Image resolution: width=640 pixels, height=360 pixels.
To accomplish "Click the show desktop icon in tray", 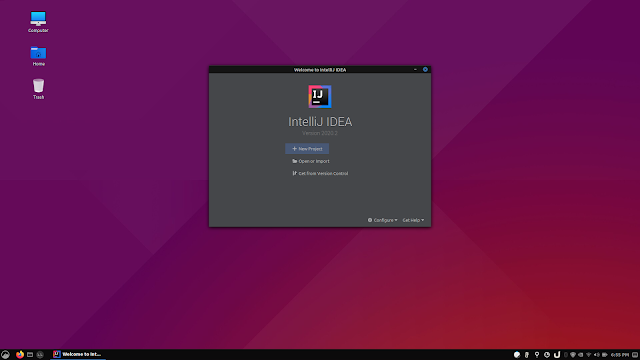I will click(635, 355).
